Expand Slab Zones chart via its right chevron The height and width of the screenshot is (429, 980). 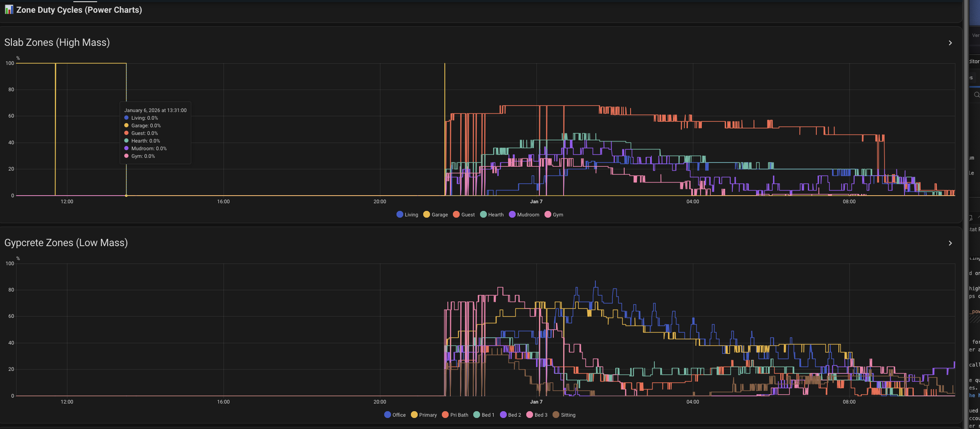(x=950, y=43)
